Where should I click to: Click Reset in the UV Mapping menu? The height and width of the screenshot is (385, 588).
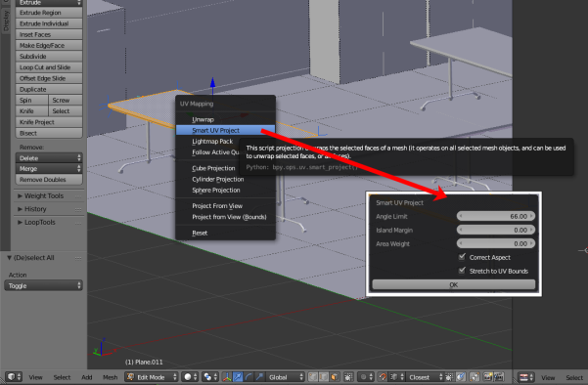coord(225,233)
